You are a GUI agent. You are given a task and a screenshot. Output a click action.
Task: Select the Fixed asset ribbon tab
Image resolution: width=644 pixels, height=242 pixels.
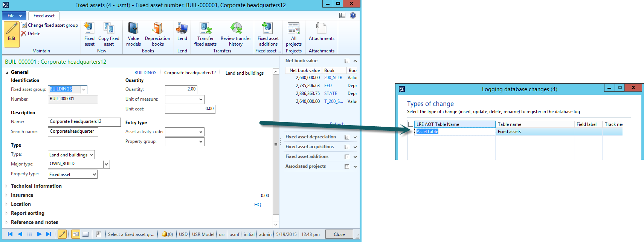click(x=44, y=16)
